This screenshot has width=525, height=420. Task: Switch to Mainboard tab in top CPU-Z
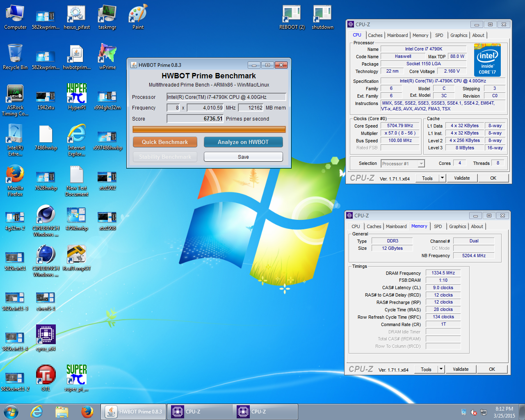pos(397,35)
